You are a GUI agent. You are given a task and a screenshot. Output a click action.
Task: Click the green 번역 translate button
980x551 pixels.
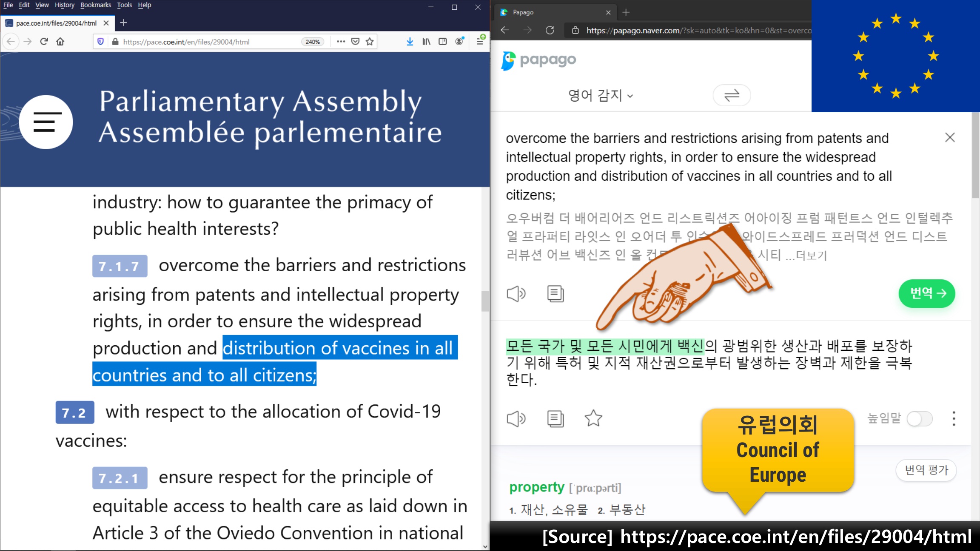point(927,293)
